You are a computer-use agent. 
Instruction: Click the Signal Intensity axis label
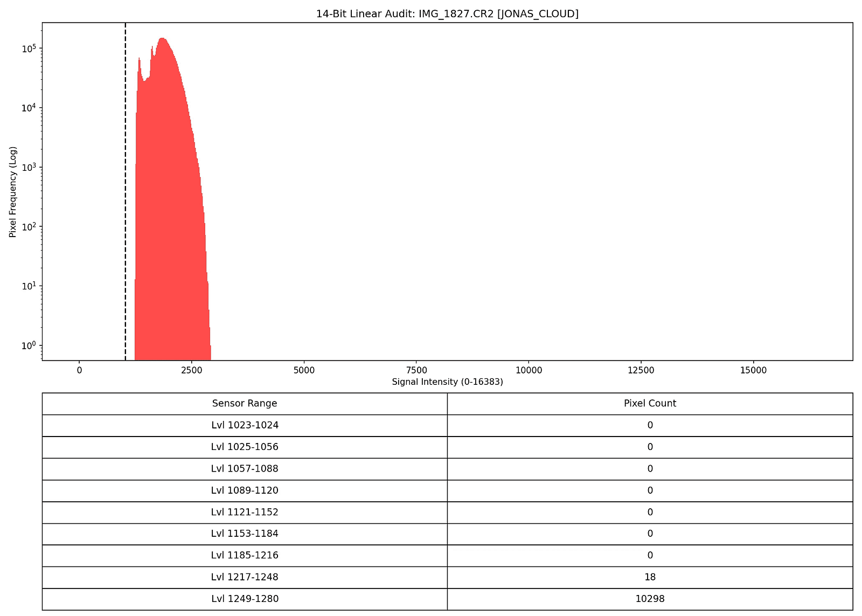(x=447, y=382)
